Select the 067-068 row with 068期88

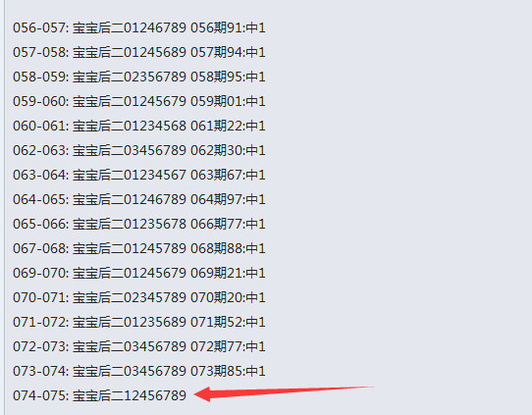(x=139, y=248)
